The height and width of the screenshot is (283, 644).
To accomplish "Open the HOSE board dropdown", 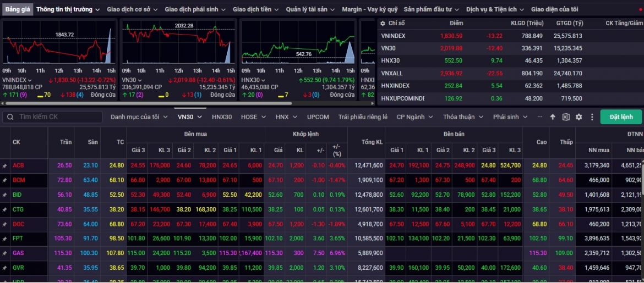I will 253,117.
